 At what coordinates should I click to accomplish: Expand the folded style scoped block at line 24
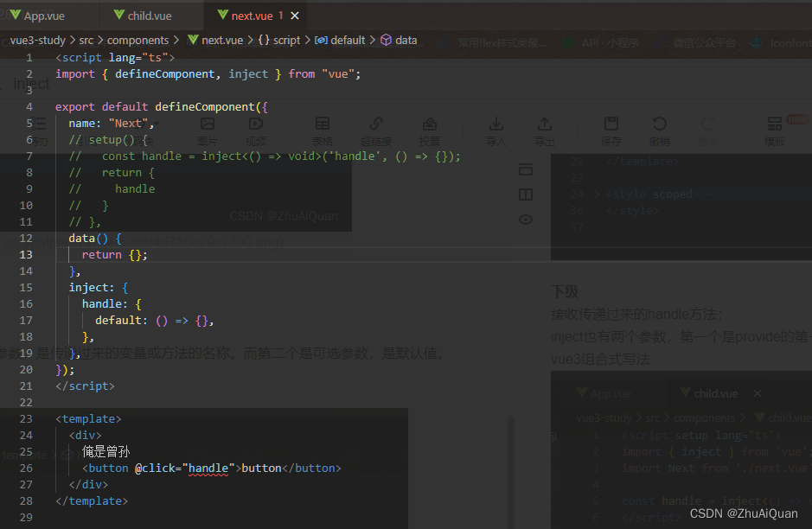pos(597,194)
